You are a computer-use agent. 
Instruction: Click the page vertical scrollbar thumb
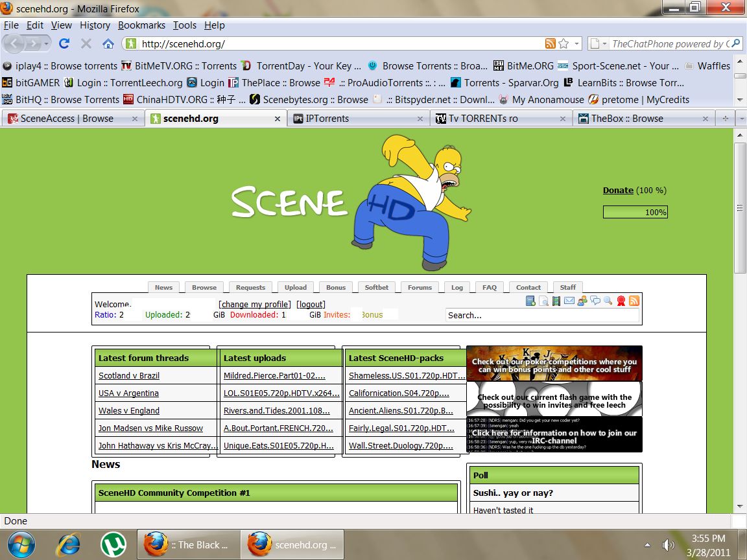point(739,207)
